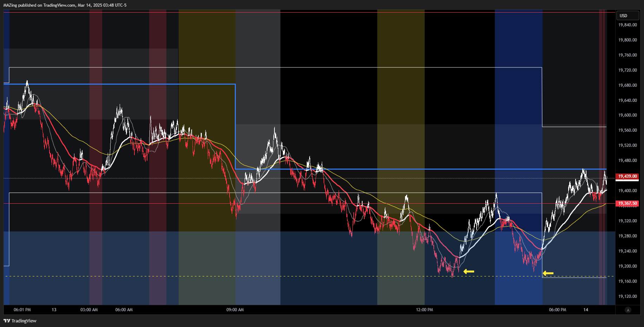The image size is (644, 327).
Task: Click the 06:00 PM time axis label
Action: 557,310
